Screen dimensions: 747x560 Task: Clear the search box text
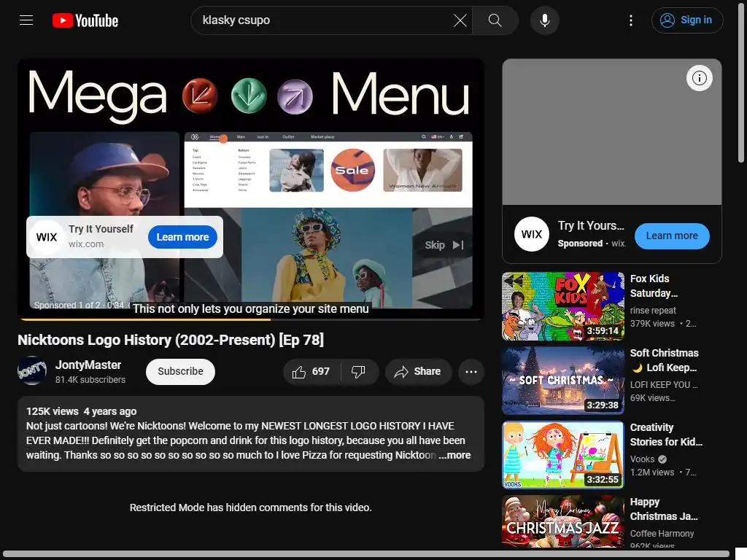coord(460,20)
